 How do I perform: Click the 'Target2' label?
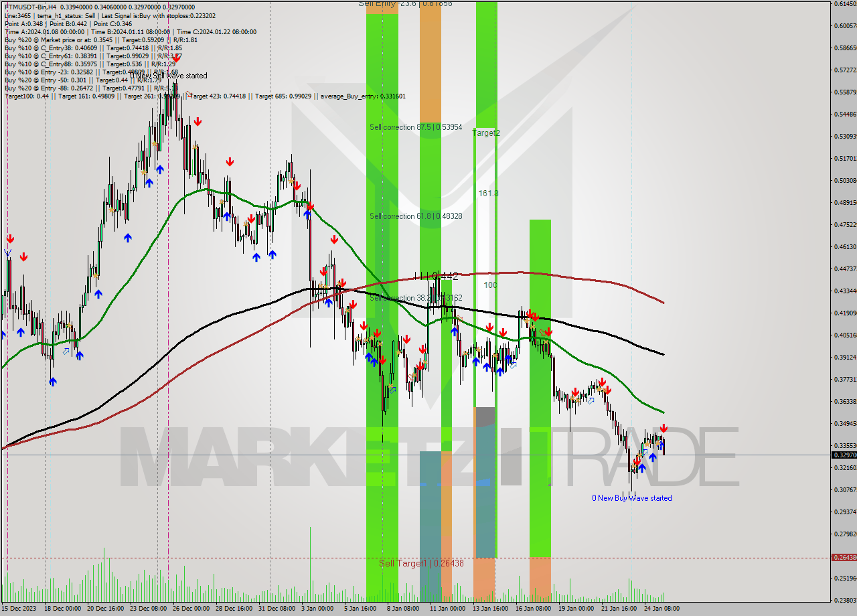(486, 133)
